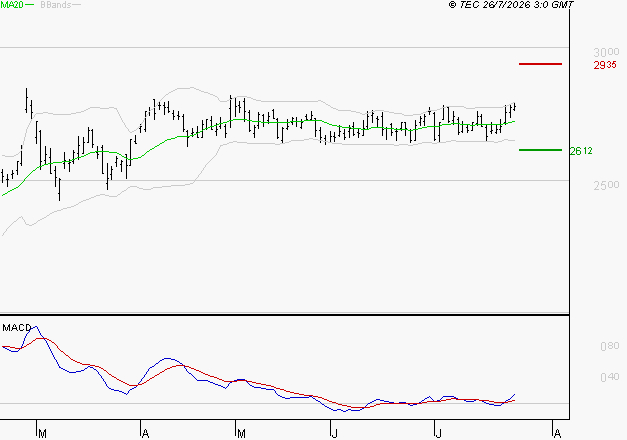627x440 pixels.
Task: Click the first J month marker
Action: click(x=334, y=434)
